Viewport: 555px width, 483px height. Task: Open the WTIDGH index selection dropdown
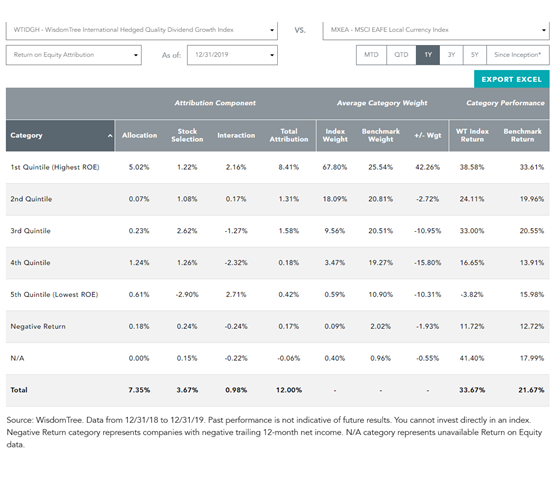coord(142,30)
